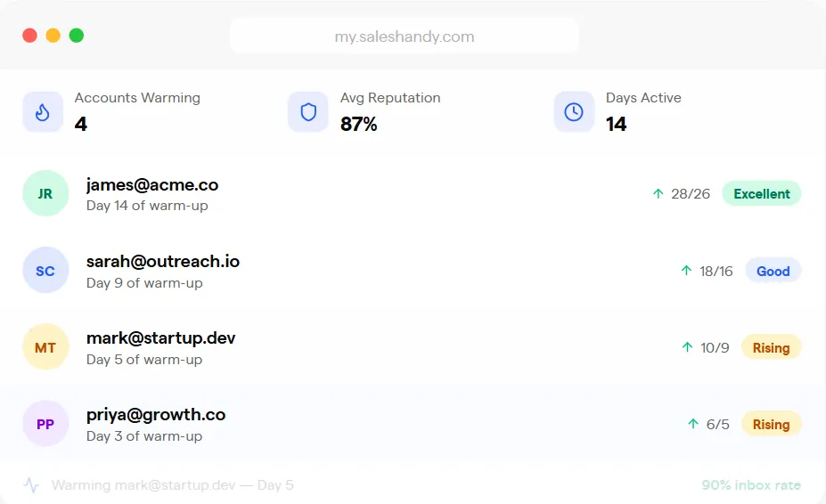
Task: Click 'Day 3 of warm-up' text
Action: [x=144, y=436]
